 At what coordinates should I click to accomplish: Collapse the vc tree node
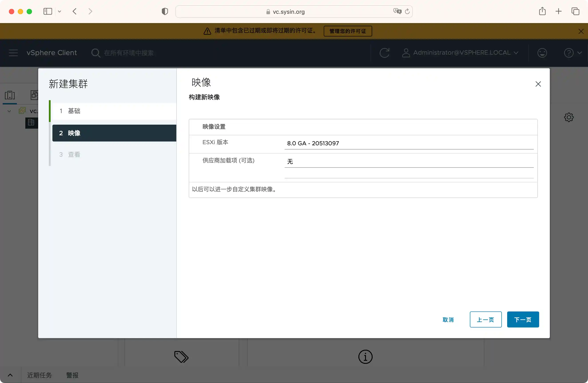tap(9, 111)
